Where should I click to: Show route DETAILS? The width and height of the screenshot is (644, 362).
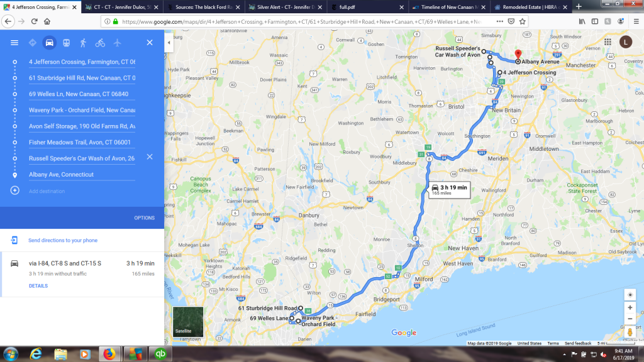[x=38, y=286]
